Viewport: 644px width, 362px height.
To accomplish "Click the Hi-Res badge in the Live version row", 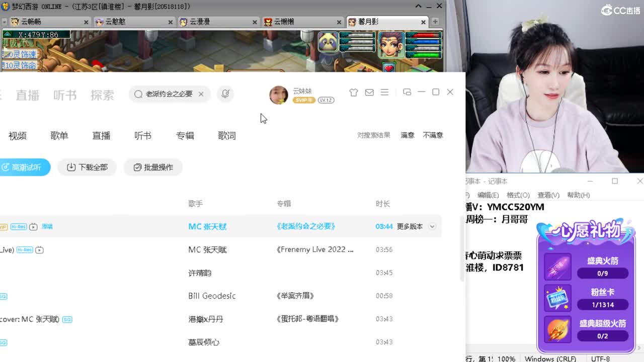I will pos(25,250).
